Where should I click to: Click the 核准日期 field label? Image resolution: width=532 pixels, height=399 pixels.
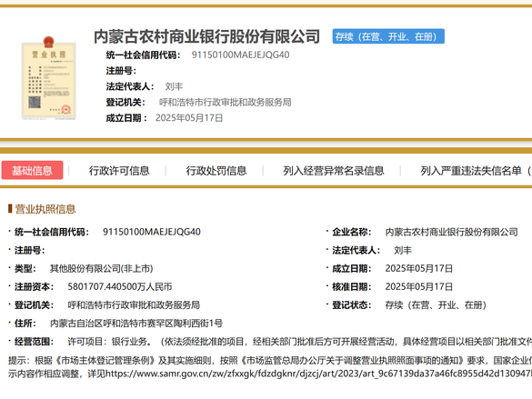click(352, 287)
